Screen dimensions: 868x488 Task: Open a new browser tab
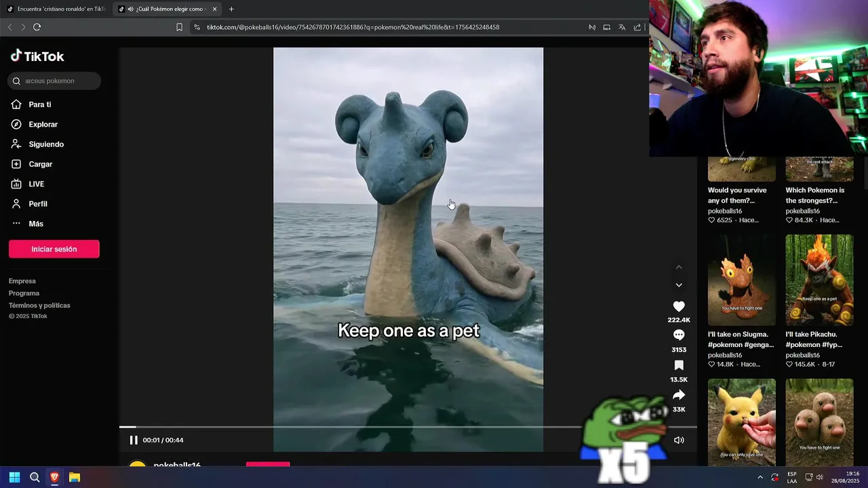click(x=231, y=9)
